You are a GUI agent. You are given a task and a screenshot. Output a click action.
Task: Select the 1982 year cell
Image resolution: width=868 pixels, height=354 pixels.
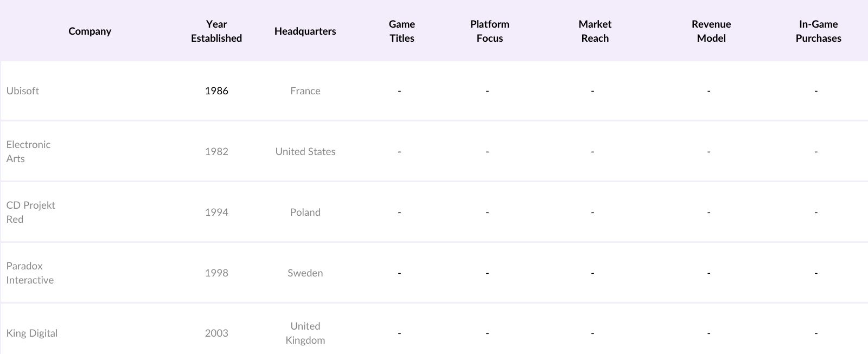point(216,151)
